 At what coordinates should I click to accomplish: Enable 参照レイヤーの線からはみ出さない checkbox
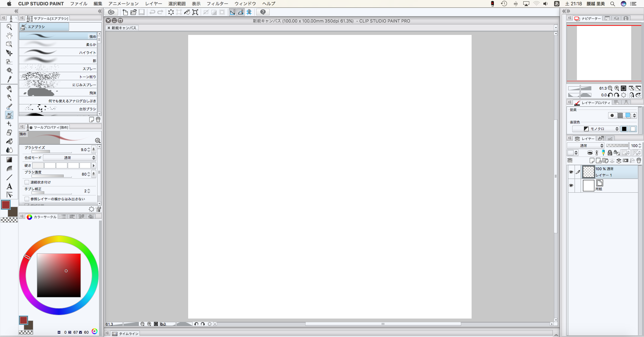tap(27, 199)
